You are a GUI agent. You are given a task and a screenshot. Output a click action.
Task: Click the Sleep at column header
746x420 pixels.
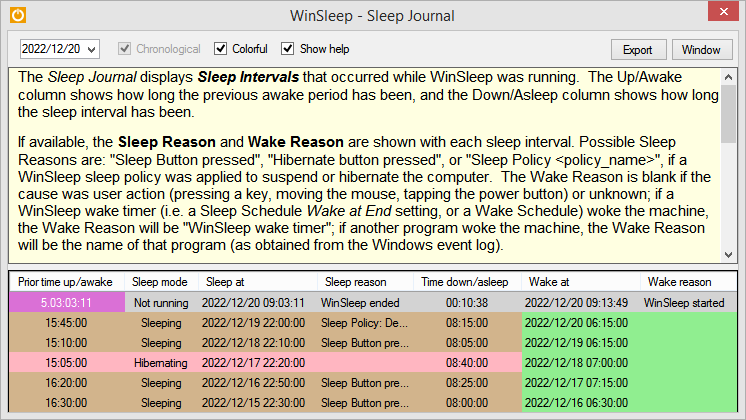point(258,282)
